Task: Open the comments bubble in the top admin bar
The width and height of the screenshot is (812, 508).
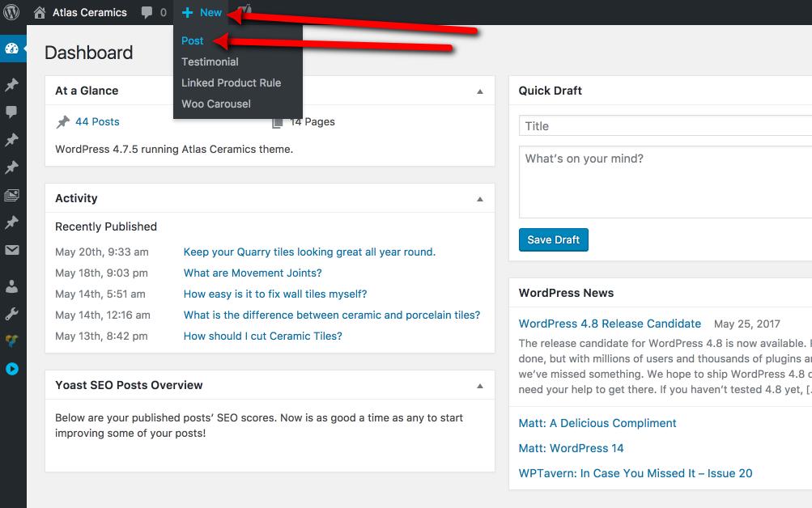Action: click(x=147, y=12)
